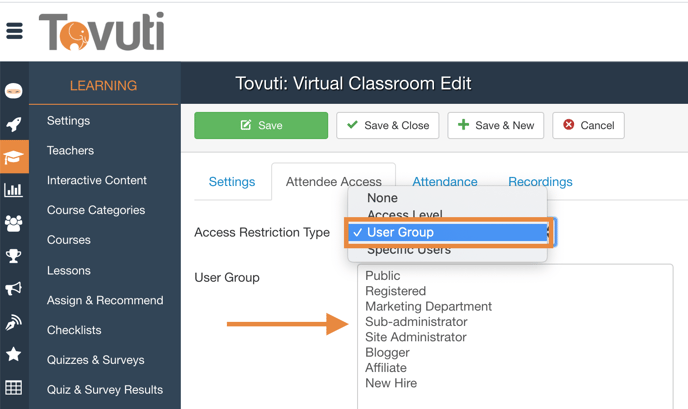Select Registered in User Group list

click(395, 291)
